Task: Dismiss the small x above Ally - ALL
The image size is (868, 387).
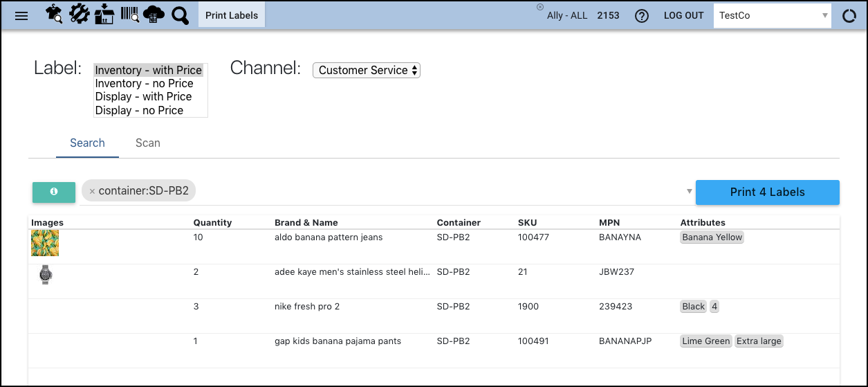Action: [540, 7]
